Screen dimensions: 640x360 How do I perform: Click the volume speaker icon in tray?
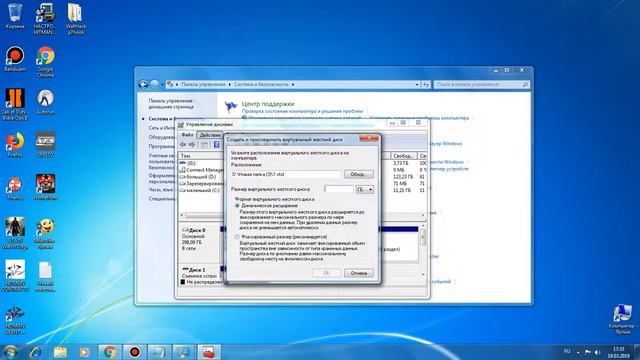coord(597,352)
